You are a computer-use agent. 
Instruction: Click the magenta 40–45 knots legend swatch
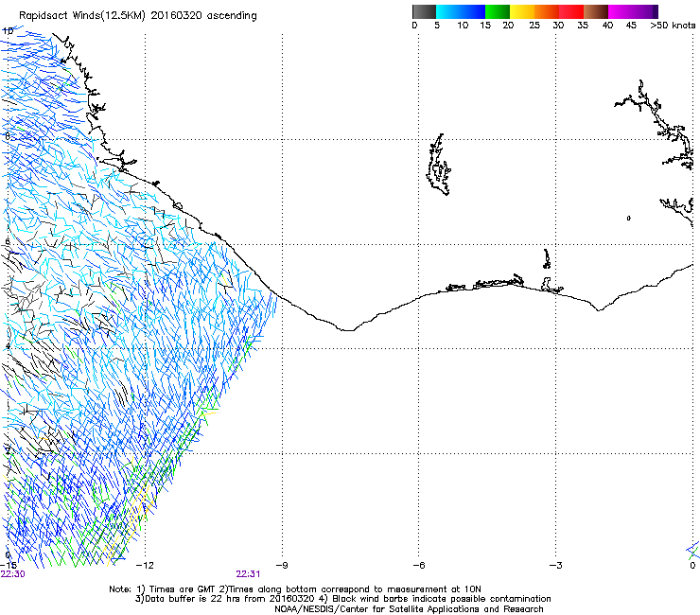621,11
